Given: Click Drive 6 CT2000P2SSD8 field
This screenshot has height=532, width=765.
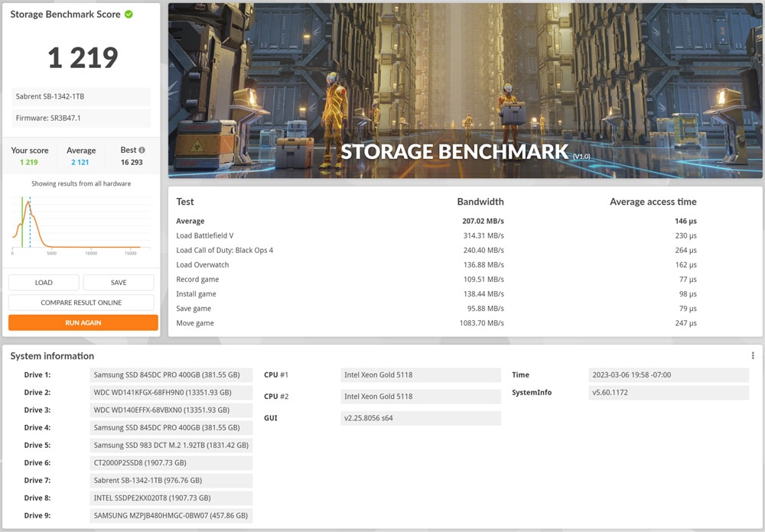Looking at the screenshot, I should tap(171, 462).
